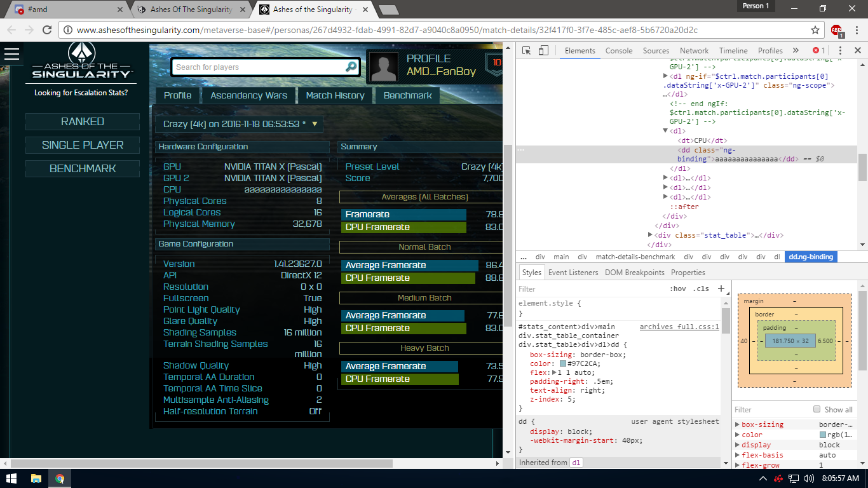Click the Ashes of the Singularity logo
The width and height of the screenshot is (868, 488).
(x=83, y=62)
